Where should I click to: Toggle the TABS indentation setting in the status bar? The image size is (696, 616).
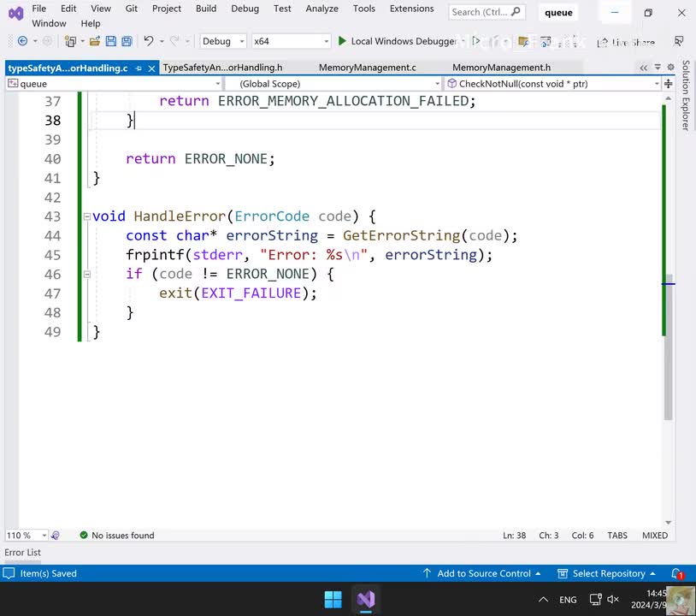click(x=616, y=536)
